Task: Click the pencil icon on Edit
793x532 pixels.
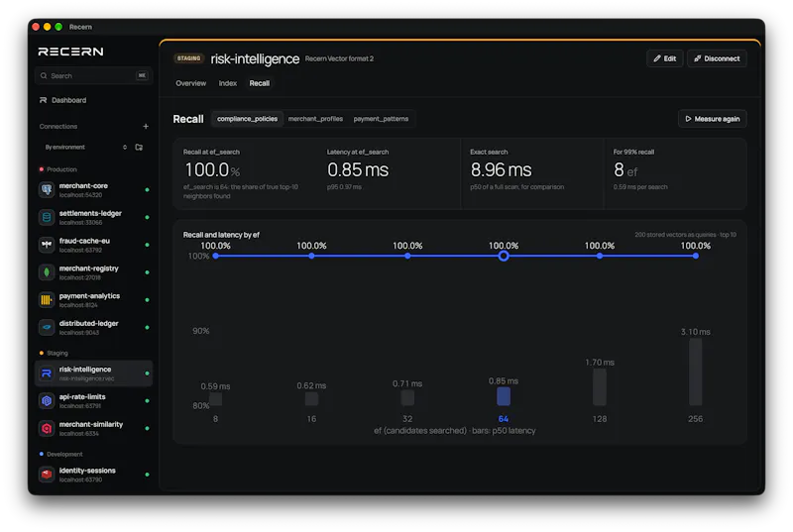Action: [657, 58]
